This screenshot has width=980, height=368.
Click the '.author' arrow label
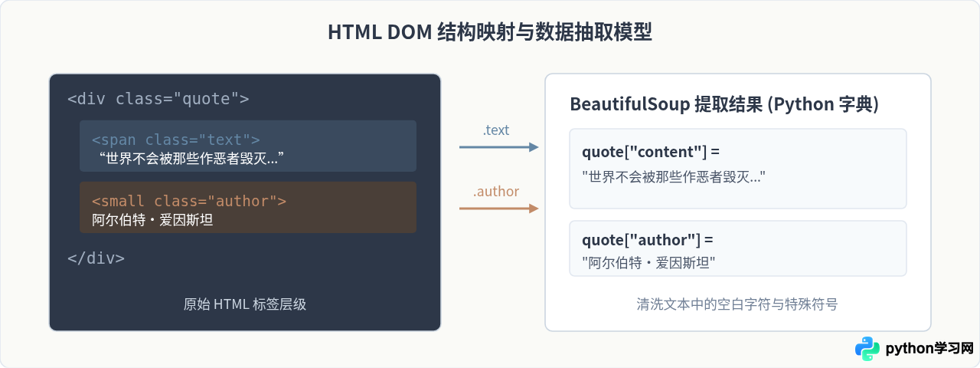(496, 192)
